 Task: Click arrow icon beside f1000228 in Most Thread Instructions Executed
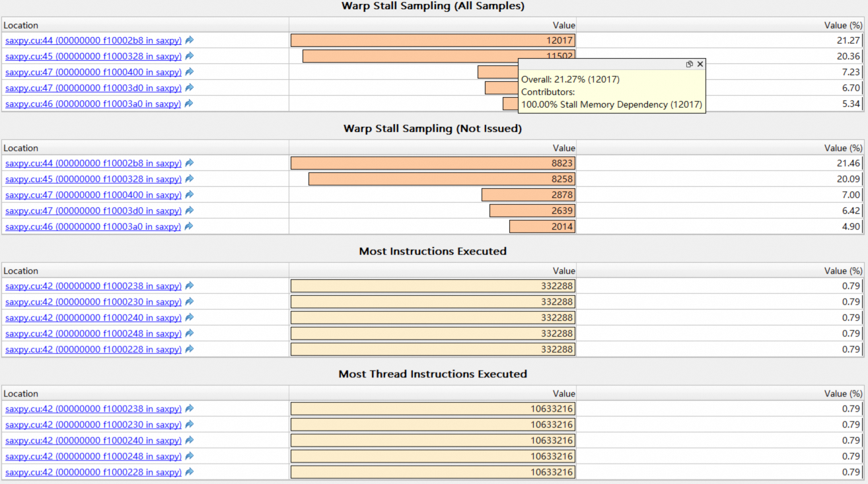coord(190,472)
